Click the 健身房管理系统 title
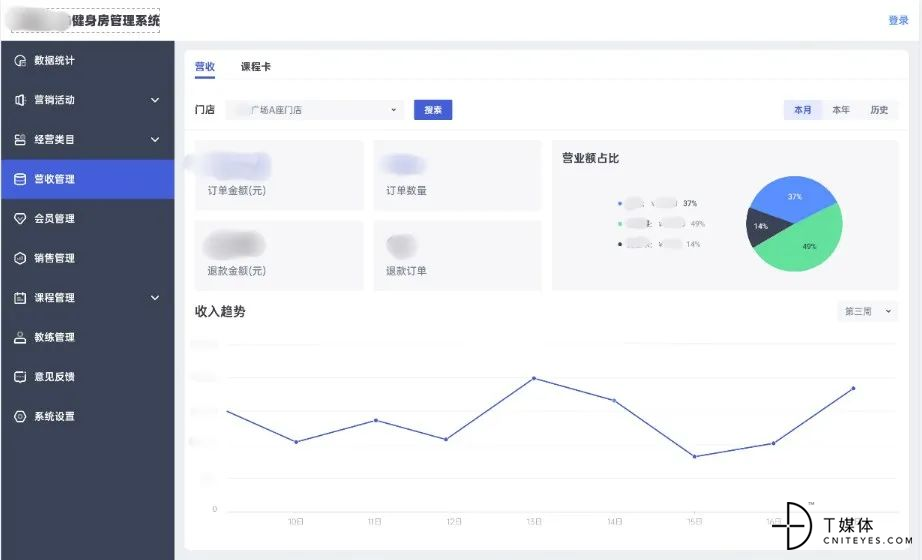 point(115,21)
